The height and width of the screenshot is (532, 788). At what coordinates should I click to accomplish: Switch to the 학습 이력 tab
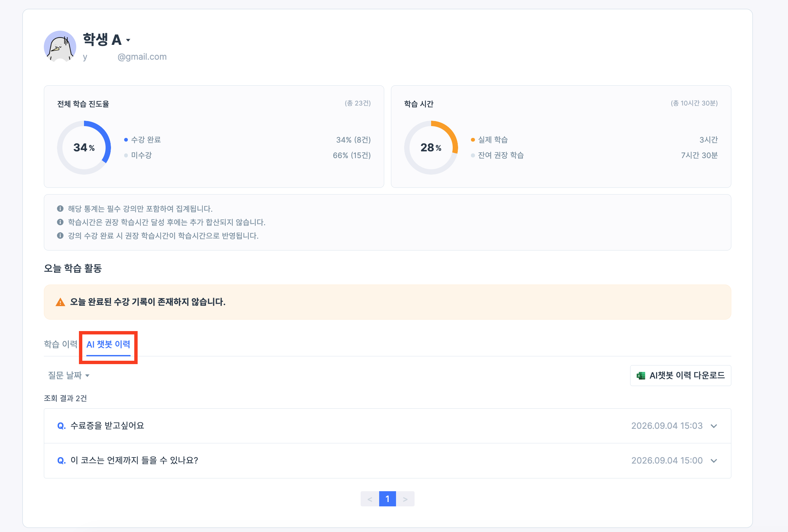[x=61, y=344]
